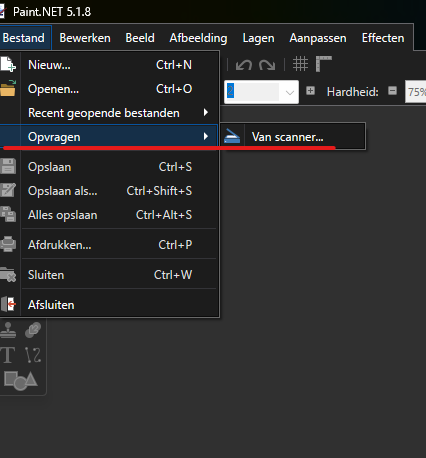The height and width of the screenshot is (458, 426).
Task: Click the Redo arrow icon
Action: 267,65
